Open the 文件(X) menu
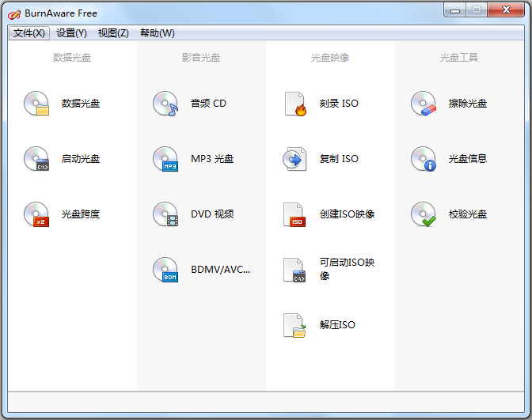The image size is (532, 420). 29,33
